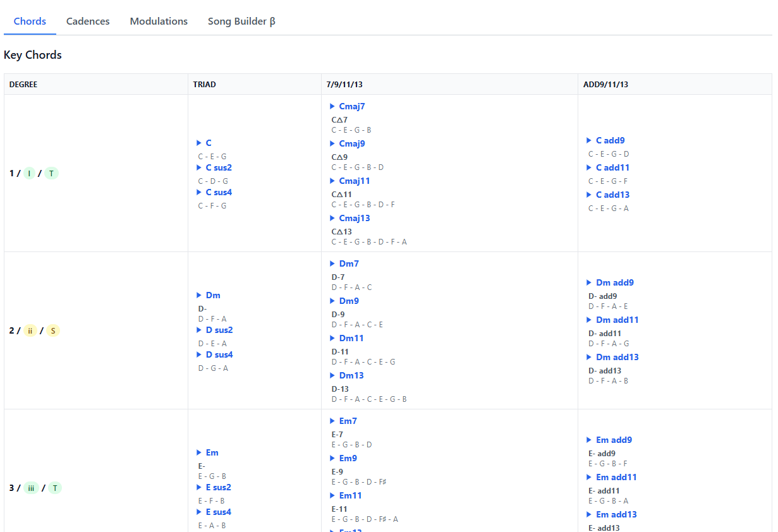Screen dimensions: 778x532
Task: Play the C add11 chord icon
Action: [x=590, y=167]
